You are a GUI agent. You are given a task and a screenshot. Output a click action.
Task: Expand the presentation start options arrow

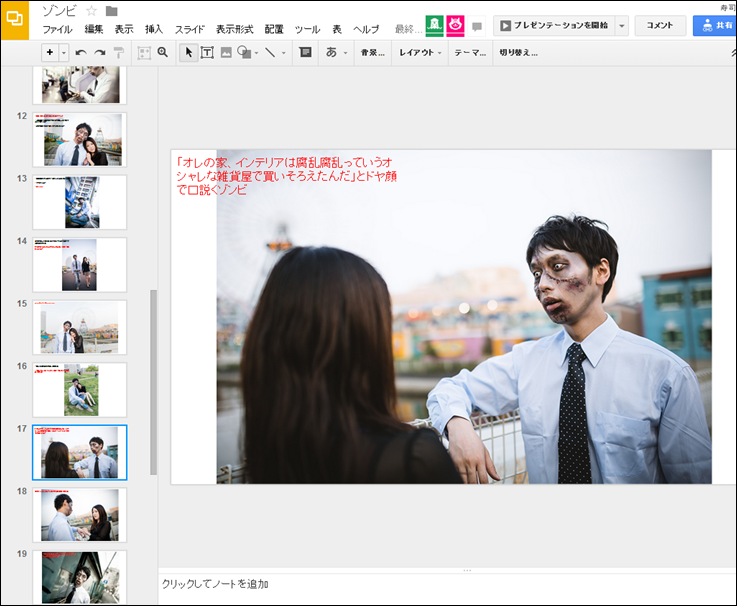[622, 25]
